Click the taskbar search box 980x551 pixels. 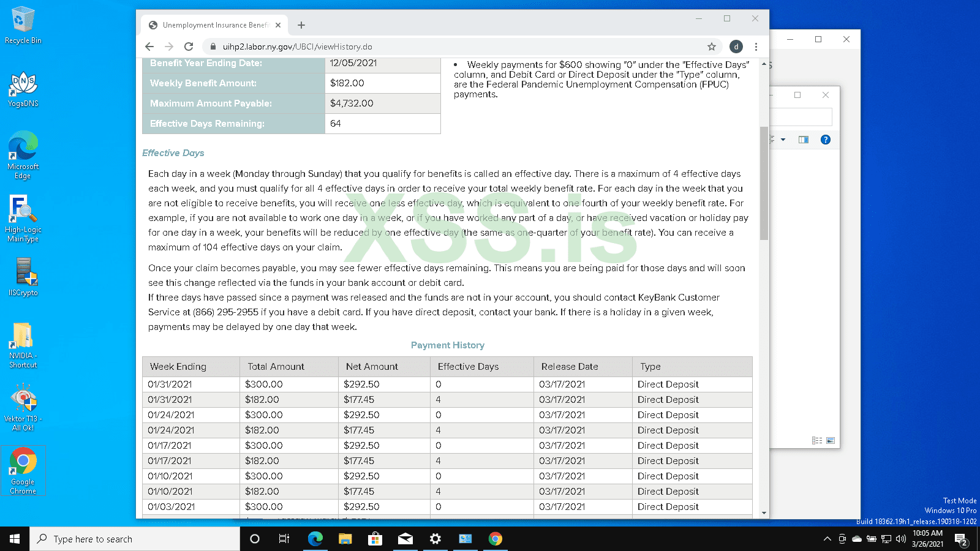(x=135, y=539)
